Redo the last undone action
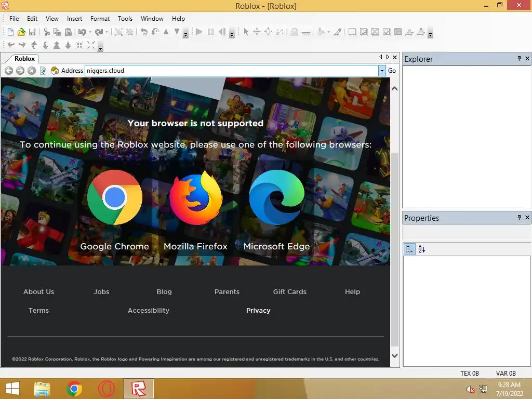This screenshot has height=399, width=532. (x=99, y=32)
